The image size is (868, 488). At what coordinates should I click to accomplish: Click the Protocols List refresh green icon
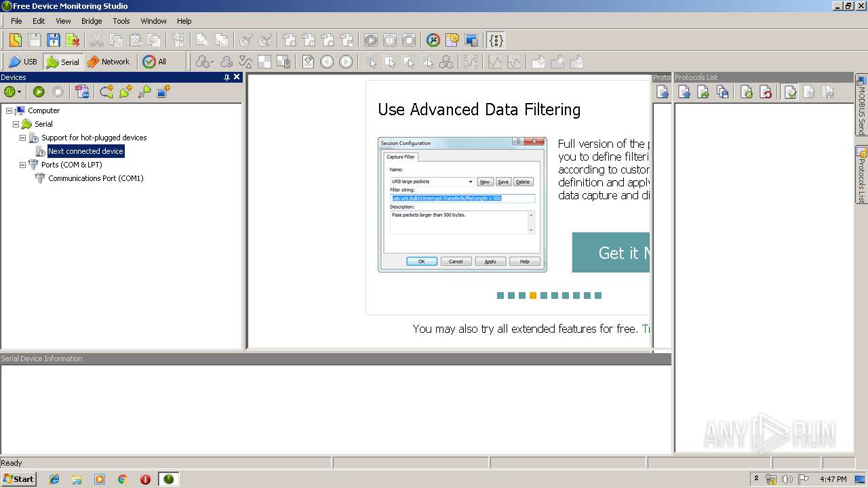(x=747, y=92)
